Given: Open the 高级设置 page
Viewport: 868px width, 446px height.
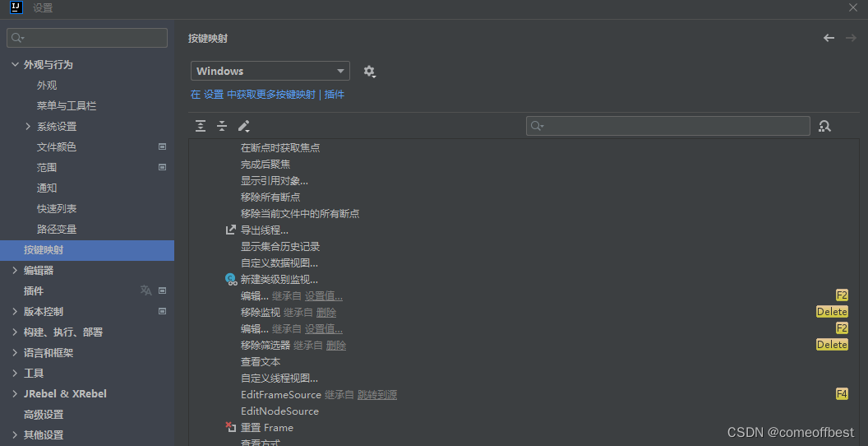Looking at the screenshot, I should [44, 415].
